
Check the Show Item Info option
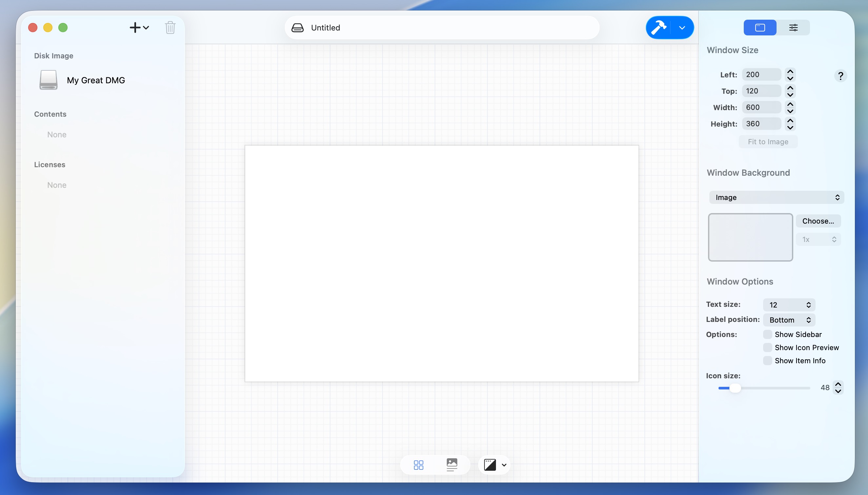[767, 361]
